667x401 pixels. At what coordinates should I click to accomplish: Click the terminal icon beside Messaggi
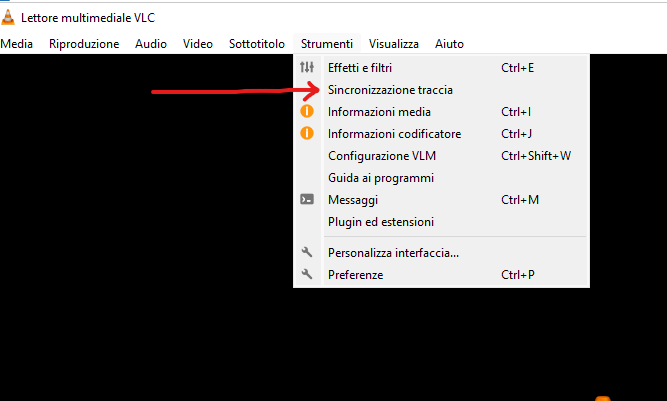pyautogui.click(x=307, y=199)
